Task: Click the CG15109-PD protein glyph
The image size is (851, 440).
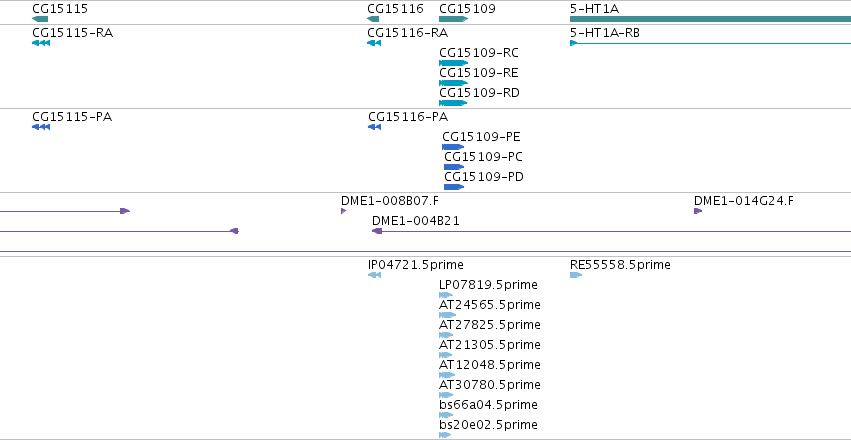Action: 454,187
